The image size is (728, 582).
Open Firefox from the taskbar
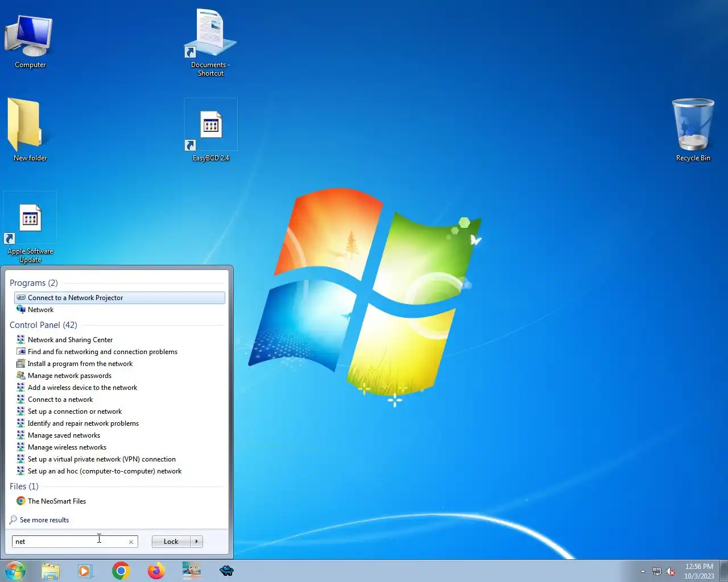[156, 571]
